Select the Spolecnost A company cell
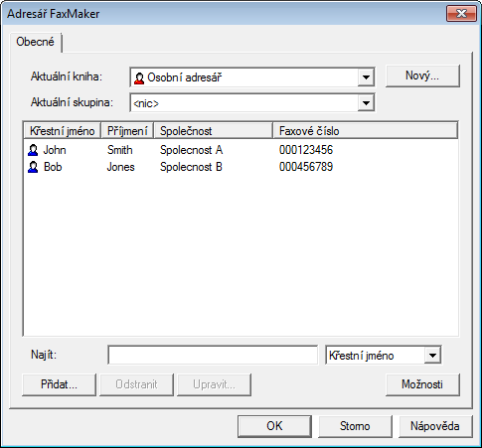 pyautogui.click(x=191, y=150)
